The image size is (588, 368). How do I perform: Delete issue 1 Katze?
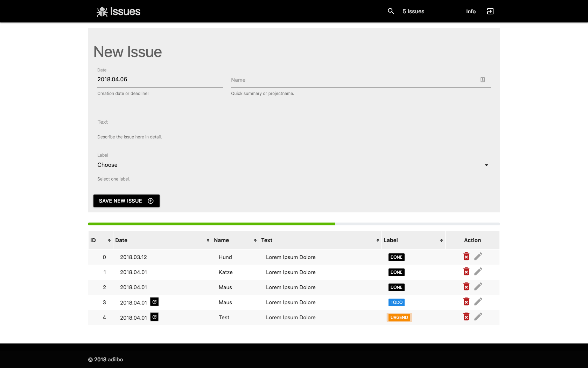click(466, 272)
